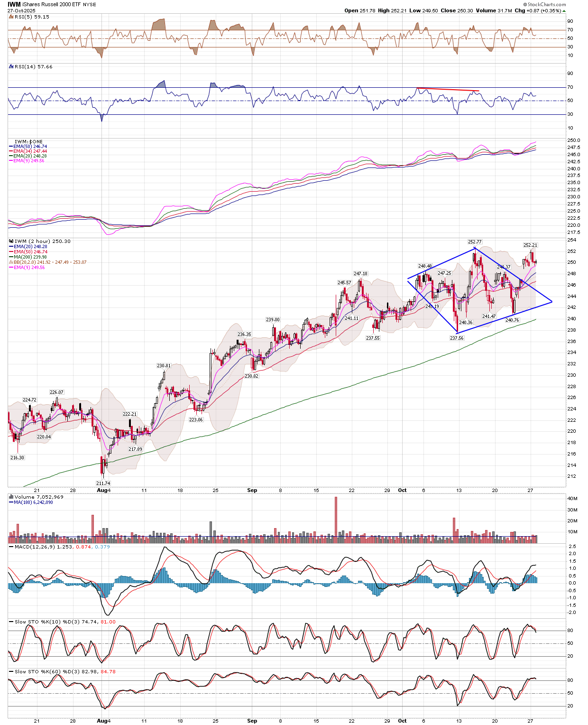Click the 220.04 price label
The height and width of the screenshot is (725, 588).
pyautogui.click(x=44, y=437)
